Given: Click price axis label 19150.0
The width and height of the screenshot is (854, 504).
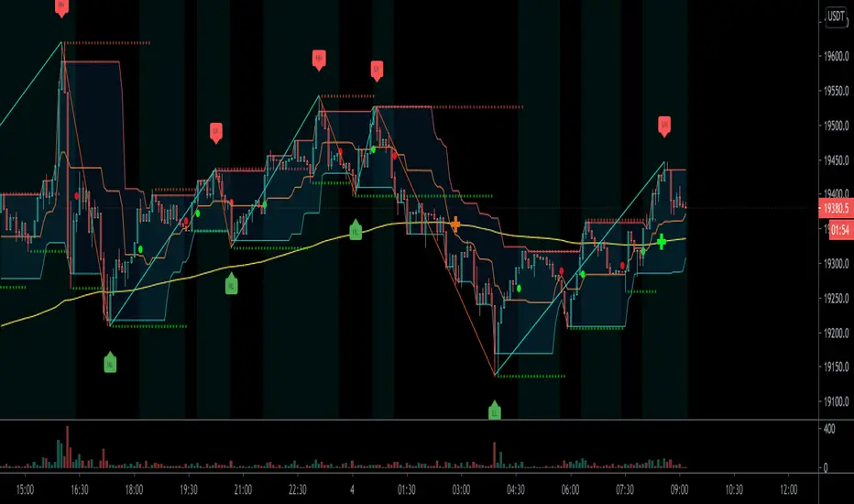Looking at the screenshot, I should (x=836, y=367).
